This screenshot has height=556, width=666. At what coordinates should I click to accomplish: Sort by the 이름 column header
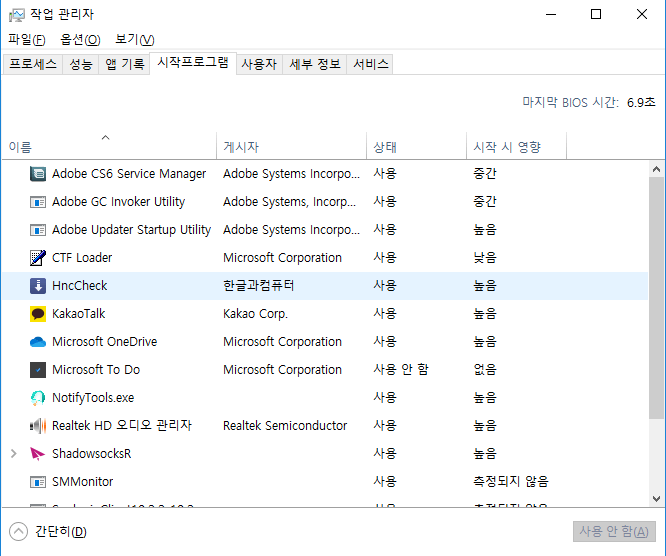[x=109, y=146]
